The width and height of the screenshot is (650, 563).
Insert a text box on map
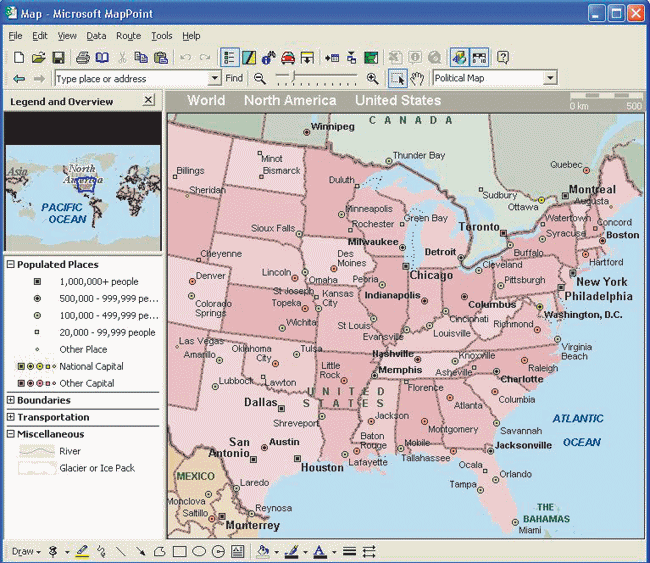[238, 551]
